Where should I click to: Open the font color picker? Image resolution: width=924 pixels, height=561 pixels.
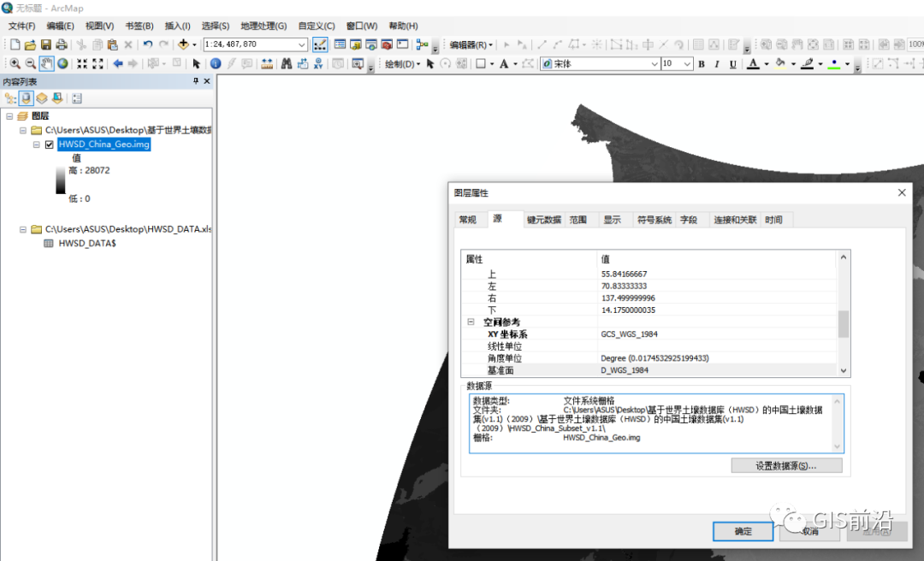pos(767,63)
